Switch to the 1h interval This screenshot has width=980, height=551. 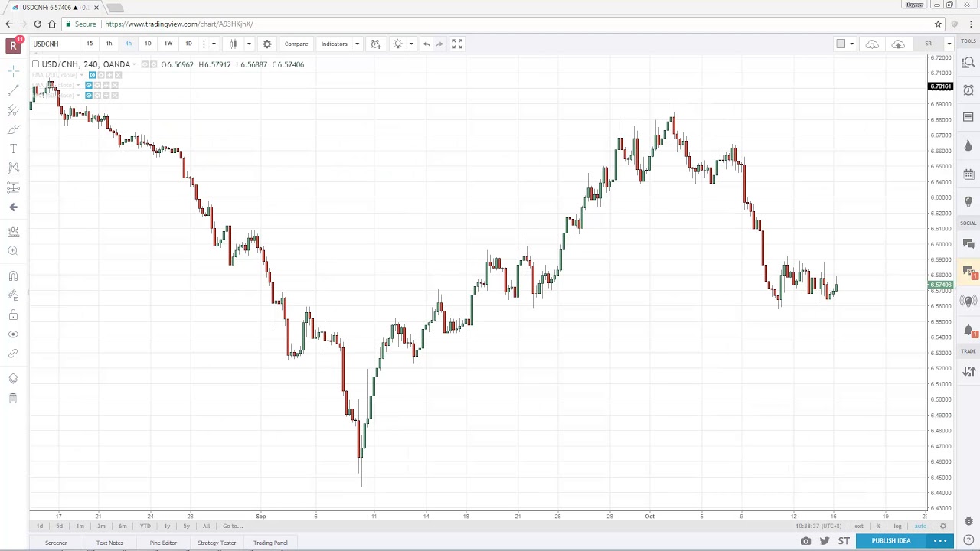pos(109,44)
